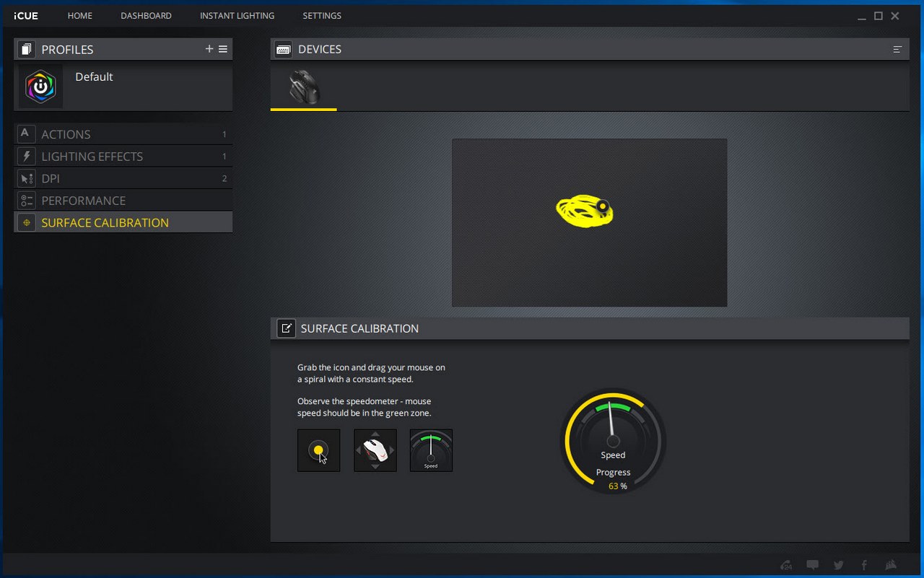Grab the calibration cursor dot in the test area

coord(601,206)
